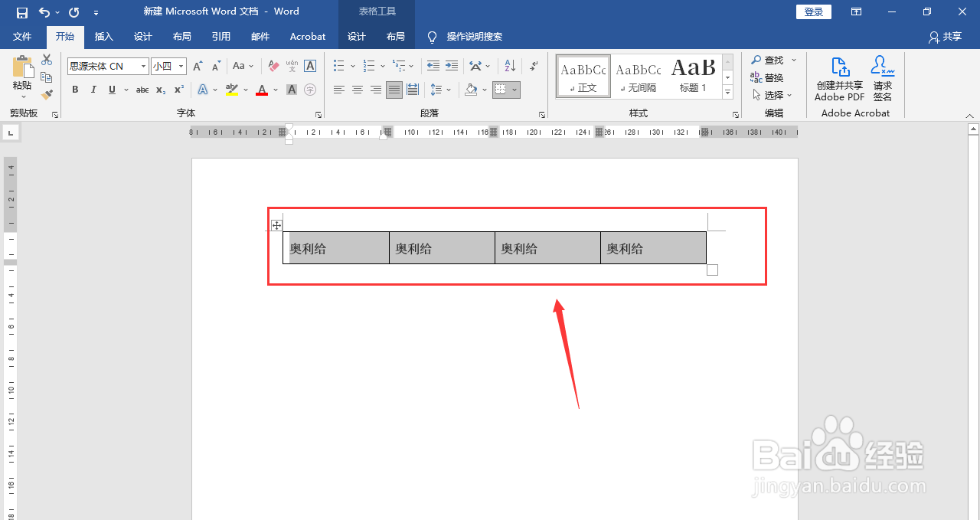Screen dimensions: 980x520
Task: Click the text highlight color icon
Action: (231, 90)
